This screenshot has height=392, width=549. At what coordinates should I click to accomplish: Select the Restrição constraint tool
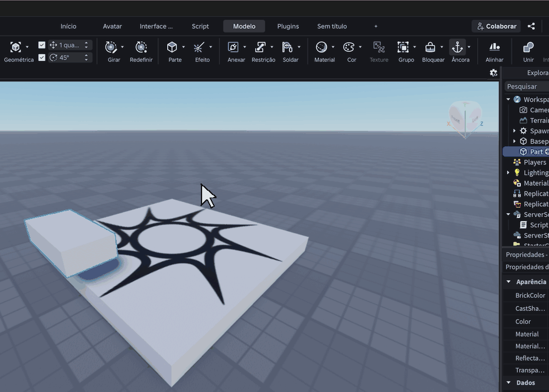[260, 47]
